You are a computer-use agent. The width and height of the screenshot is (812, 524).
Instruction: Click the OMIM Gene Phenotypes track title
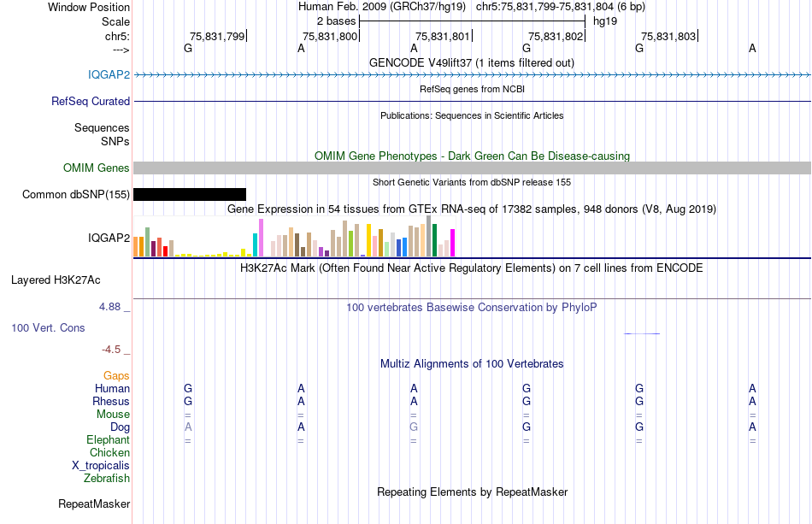coord(472,156)
